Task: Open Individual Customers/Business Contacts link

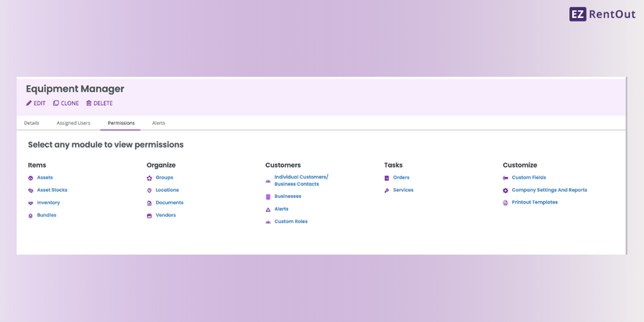Action: [301, 180]
